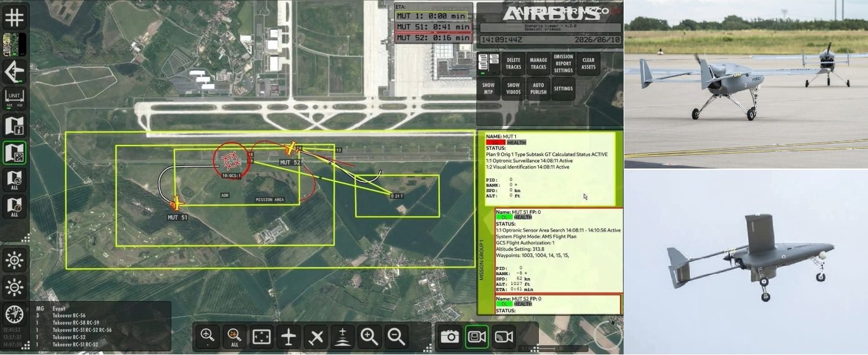This screenshot has width=868, height=355.
Task: Zoom to the selected aircraft icon
Action: point(207,337)
